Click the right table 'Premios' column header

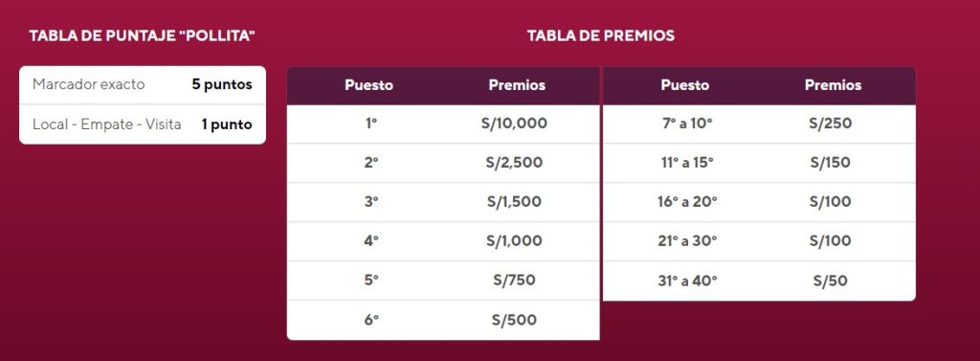(x=834, y=85)
